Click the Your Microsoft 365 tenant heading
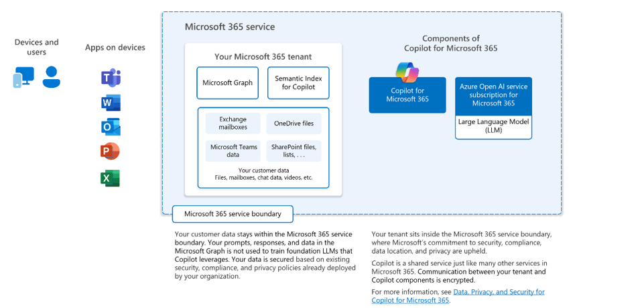Image resolution: width=644 pixels, height=308 pixels. tap(263, 56)
